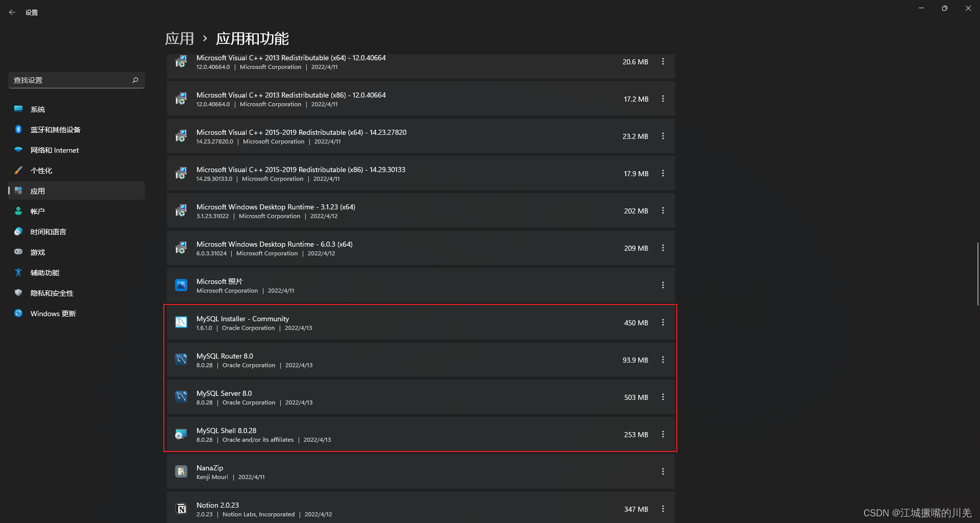The width and height of the screenshot is (980, 523).
Task: Click the 应用 breadcrumb link
Action: 180,39
